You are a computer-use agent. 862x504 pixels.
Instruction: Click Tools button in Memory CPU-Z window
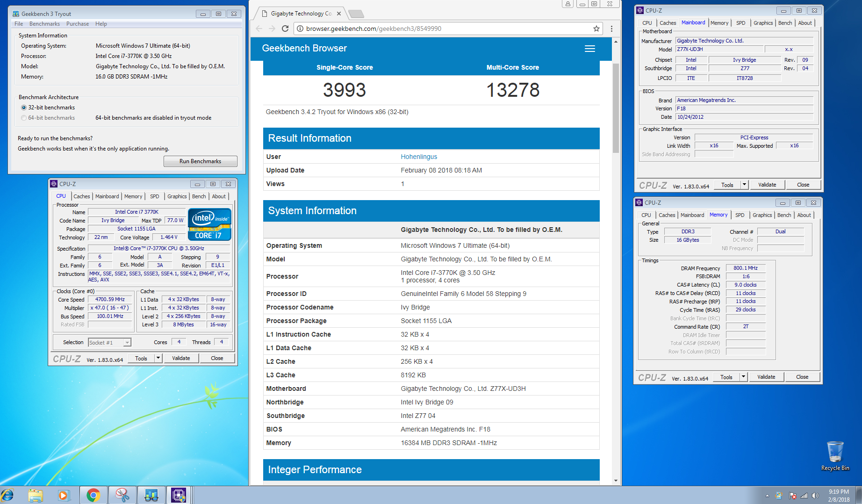coord(726,377)
